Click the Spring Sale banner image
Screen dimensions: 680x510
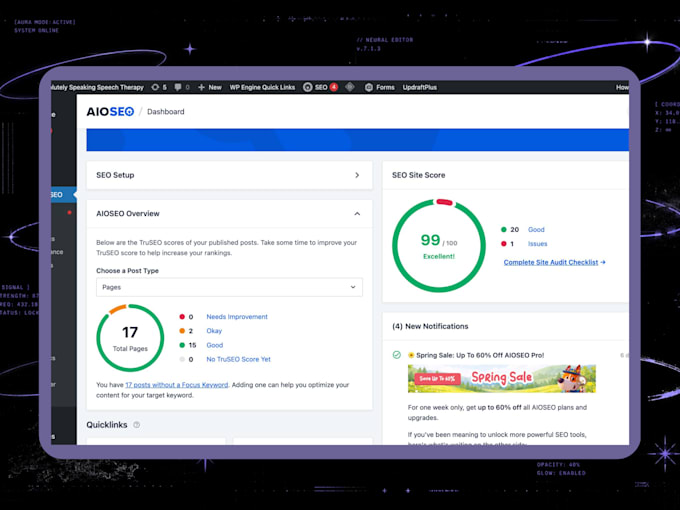(502, 378)
